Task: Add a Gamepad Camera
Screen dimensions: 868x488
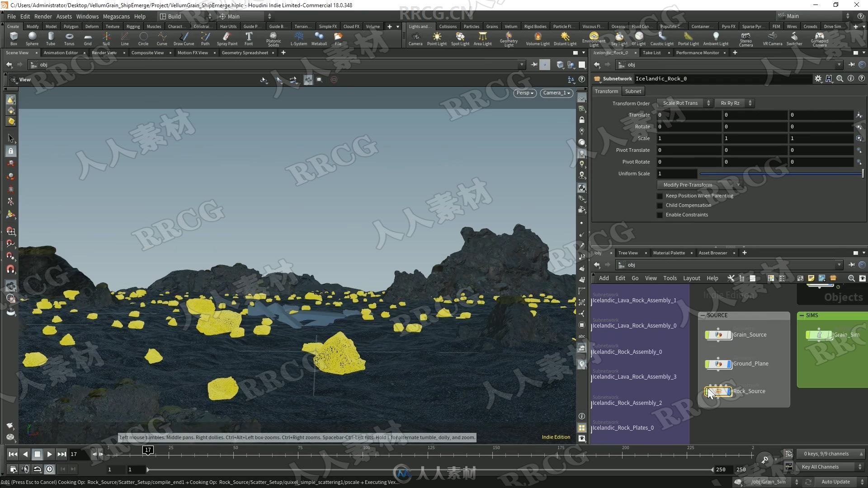Action: (819, 39)
